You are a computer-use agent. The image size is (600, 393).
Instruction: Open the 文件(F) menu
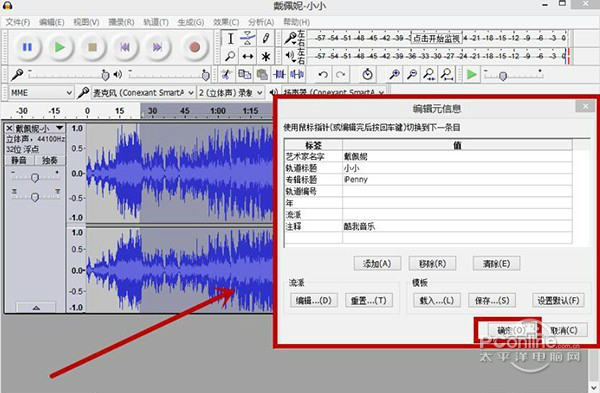pos(18,22)
